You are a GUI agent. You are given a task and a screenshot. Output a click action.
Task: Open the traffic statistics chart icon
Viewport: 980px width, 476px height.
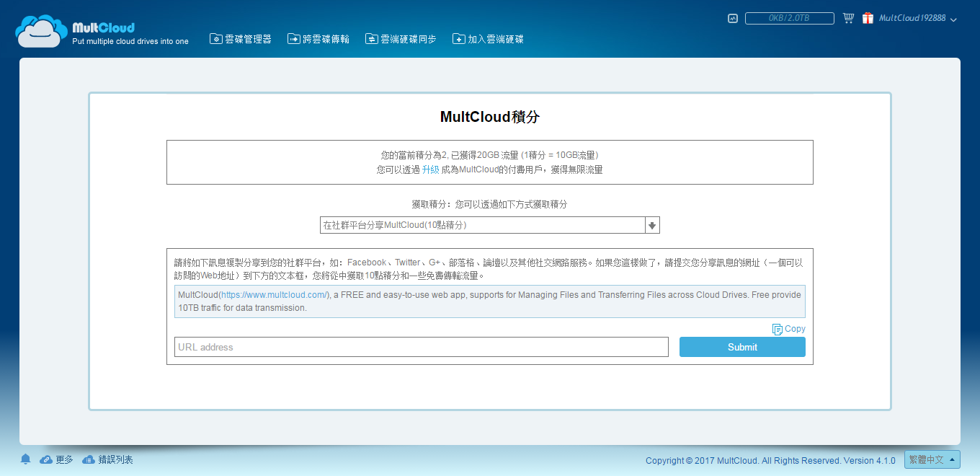pos(733,18)
